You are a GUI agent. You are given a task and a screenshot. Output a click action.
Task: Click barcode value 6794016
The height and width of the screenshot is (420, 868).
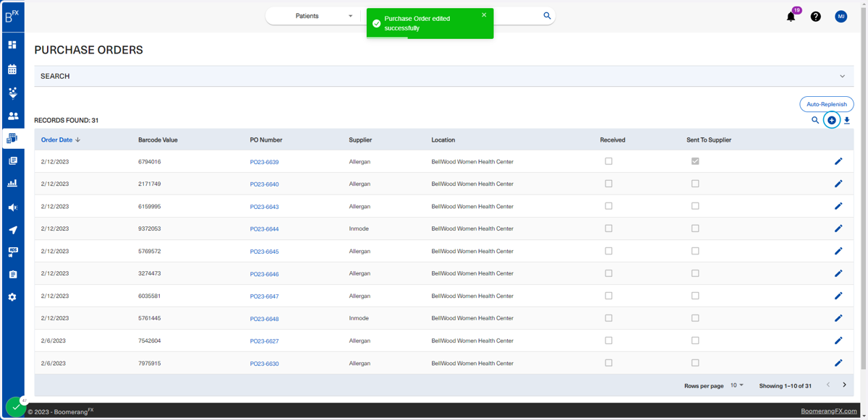click(150, 162)
